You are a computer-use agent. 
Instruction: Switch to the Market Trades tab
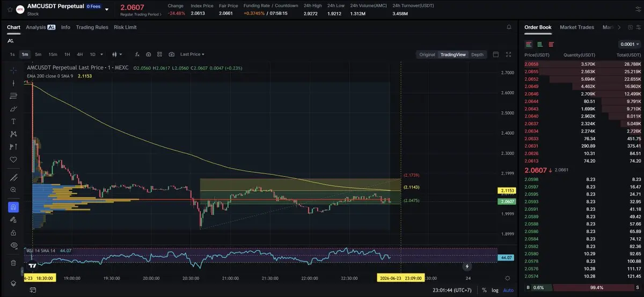pyautogui.click(x=578, y=27)
